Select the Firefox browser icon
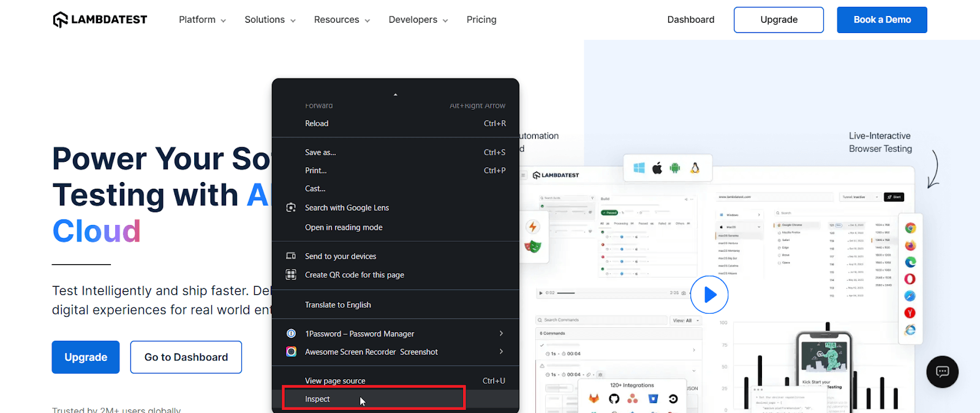 click(910, 245)
